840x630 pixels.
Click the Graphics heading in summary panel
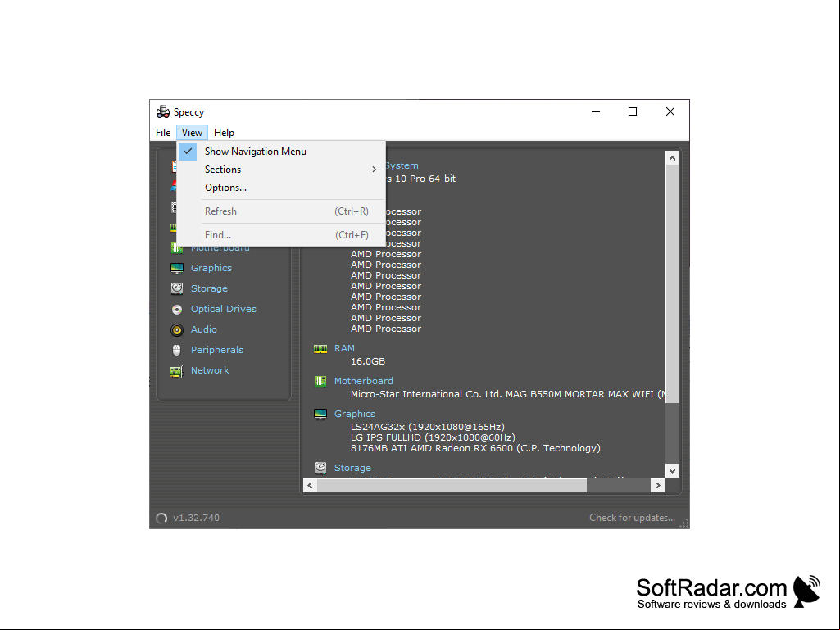(x=355, y=414)
